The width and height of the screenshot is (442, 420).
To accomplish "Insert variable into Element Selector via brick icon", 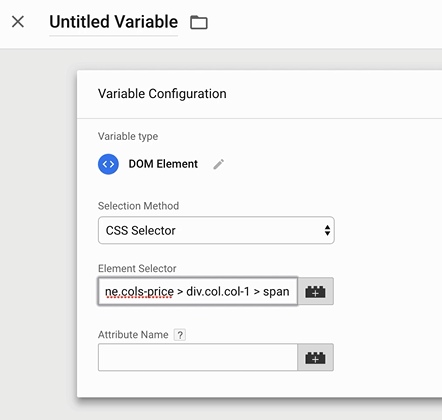I will (315, 291).
